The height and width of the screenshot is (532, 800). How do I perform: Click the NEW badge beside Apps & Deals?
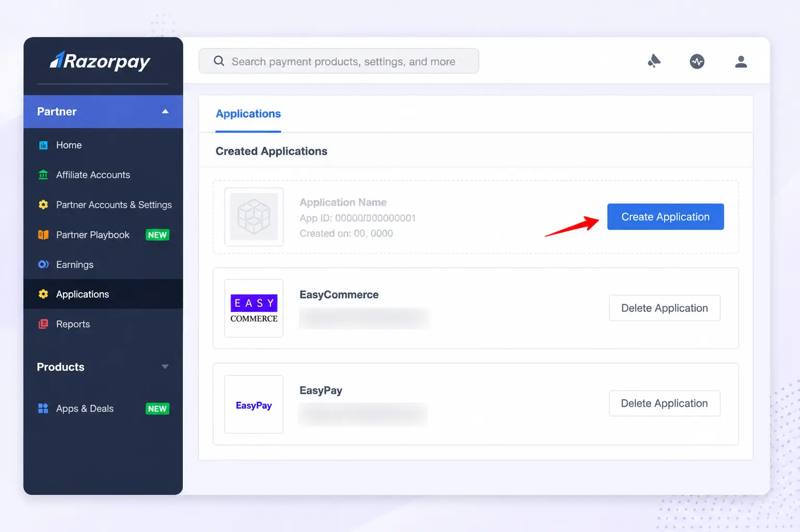point(157,409)
